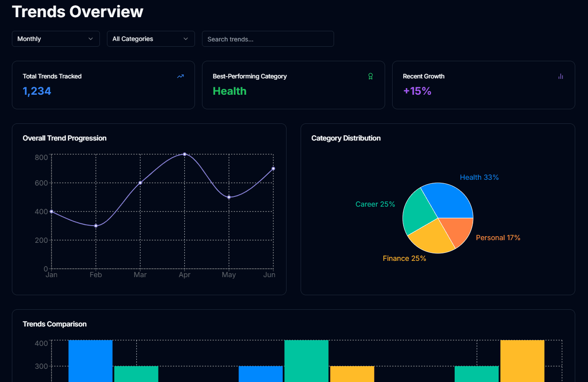This screenshot has width=588, height=382.
Task: Open the Monthly time period dropdown
Action: pos(56,39)
